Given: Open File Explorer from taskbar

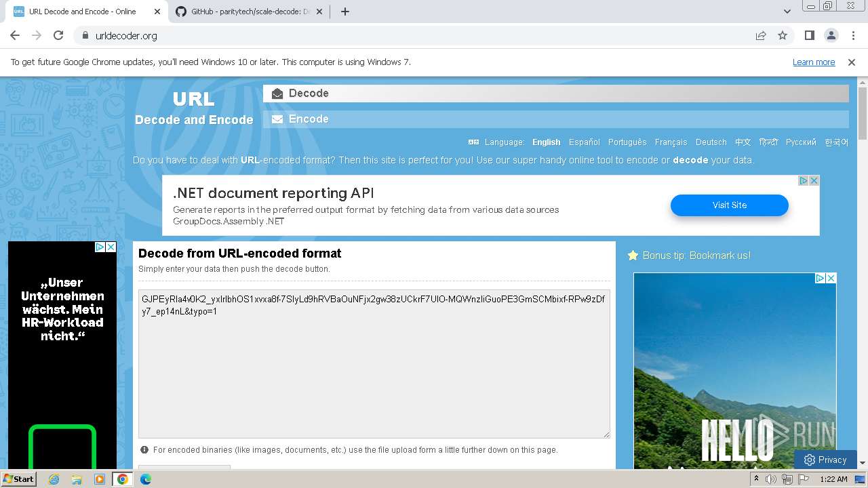Looking at the screenshot, I should coord(77,479).
